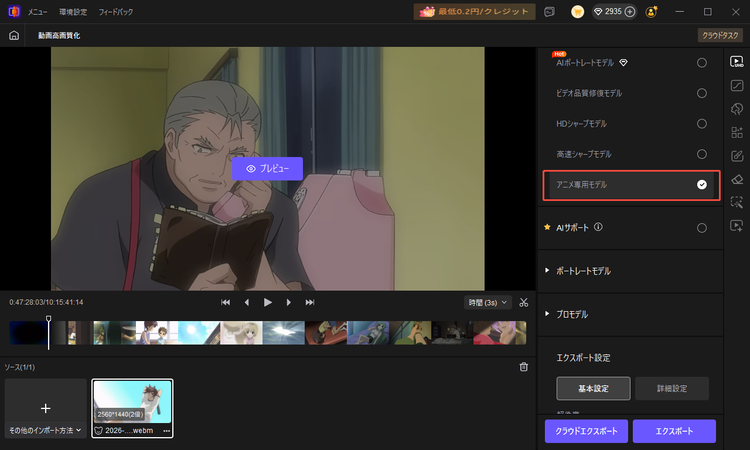The height and width of the screenshot is (450, 750).
Task: Open the edit pencil sidebar icon
Action: pos(737,155)
